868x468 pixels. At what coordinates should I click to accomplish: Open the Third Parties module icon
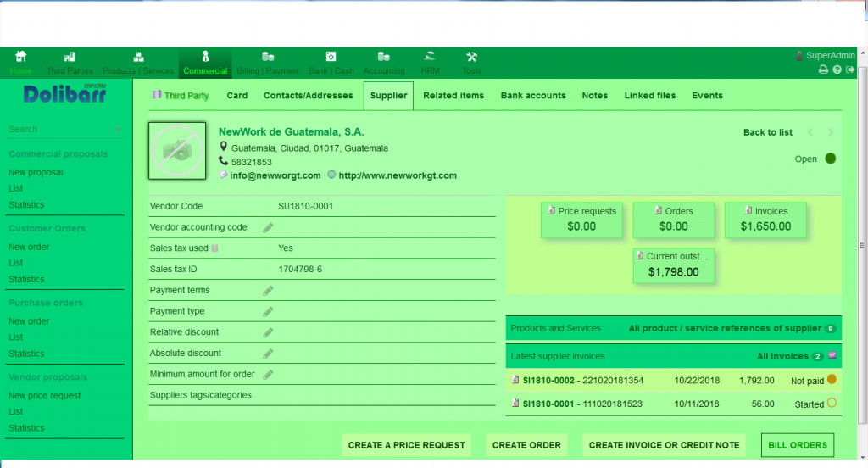(x=70, y=57)
